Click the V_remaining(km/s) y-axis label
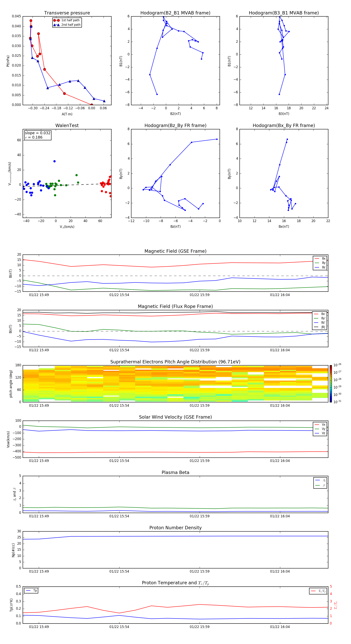This screenshot has width=351, height=644. [10, 173]
